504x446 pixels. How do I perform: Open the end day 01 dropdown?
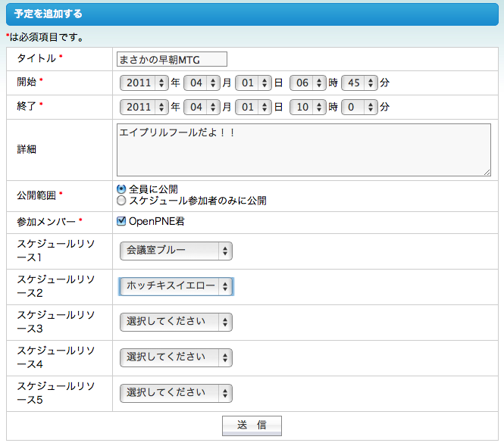click(253, 108)
